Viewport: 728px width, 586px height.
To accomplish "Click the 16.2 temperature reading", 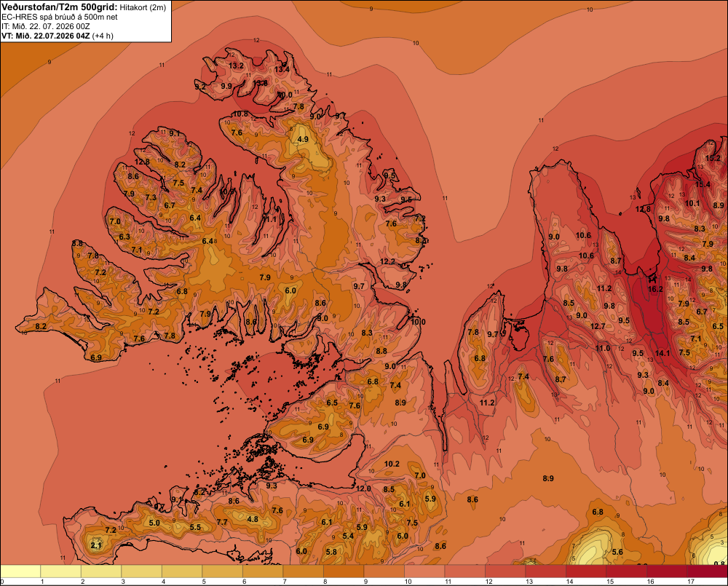I will click(x=655, y=289).
